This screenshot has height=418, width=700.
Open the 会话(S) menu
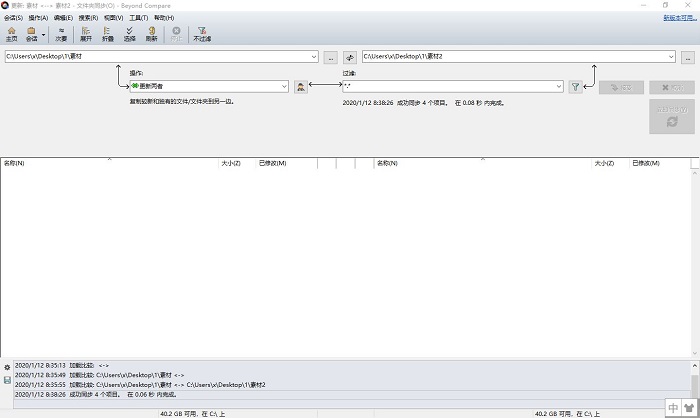coord(13,18)
